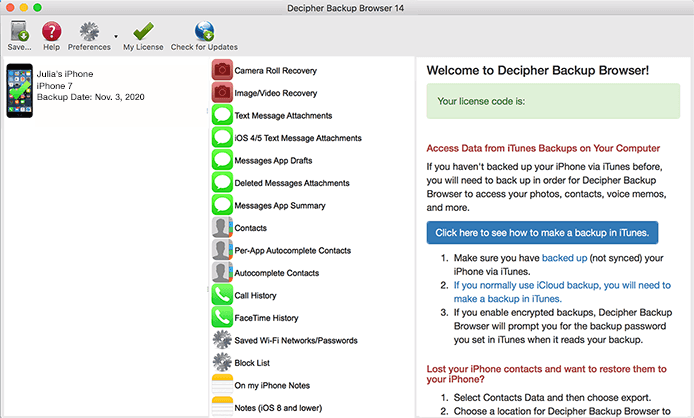The height and width of the screenshot is (418, 694).
Task: Click the On my iPhone Notes icon
Action: 222,385
